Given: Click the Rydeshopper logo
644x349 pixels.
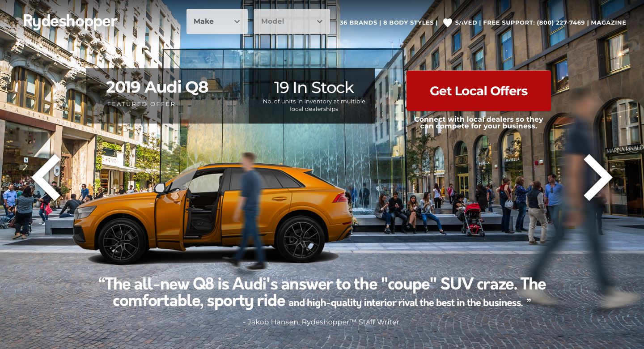Looking at the screenshot, I should [x=70, y=21].
